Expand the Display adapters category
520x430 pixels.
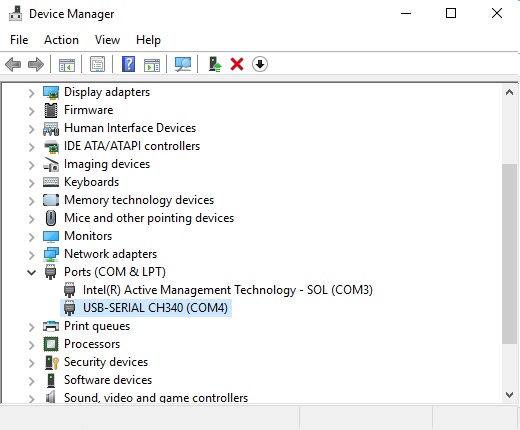tap(31, 93)
